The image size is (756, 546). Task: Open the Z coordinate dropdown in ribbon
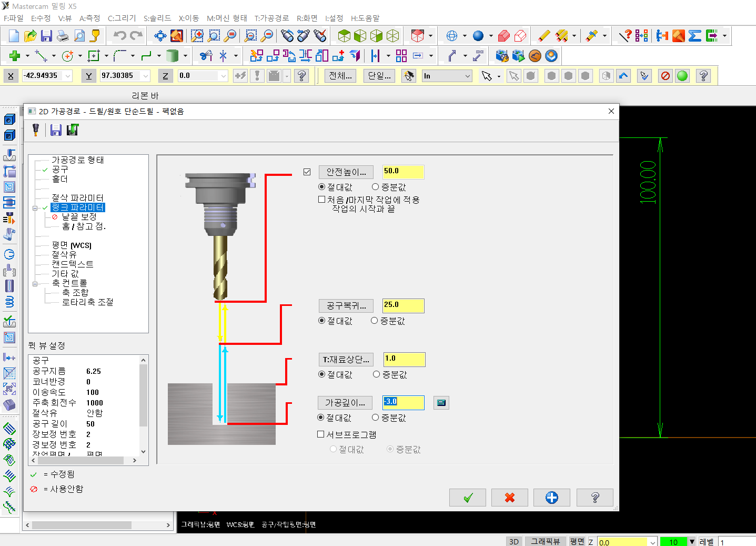[x=224, y=76]
